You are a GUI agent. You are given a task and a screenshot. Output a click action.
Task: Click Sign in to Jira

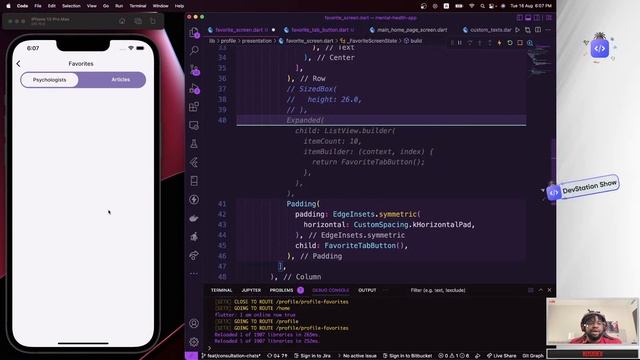coord(312,356)
